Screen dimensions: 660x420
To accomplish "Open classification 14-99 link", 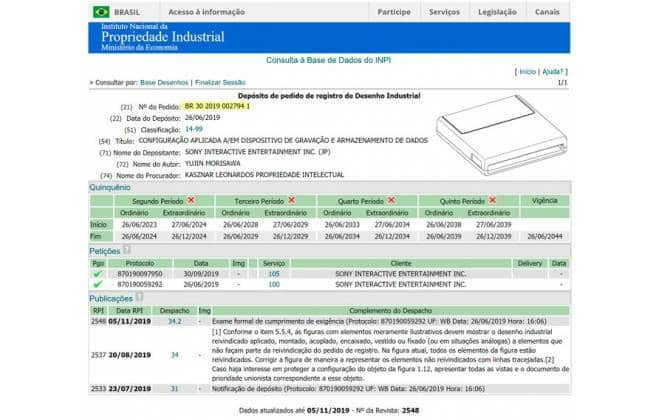I will [194, 129].
